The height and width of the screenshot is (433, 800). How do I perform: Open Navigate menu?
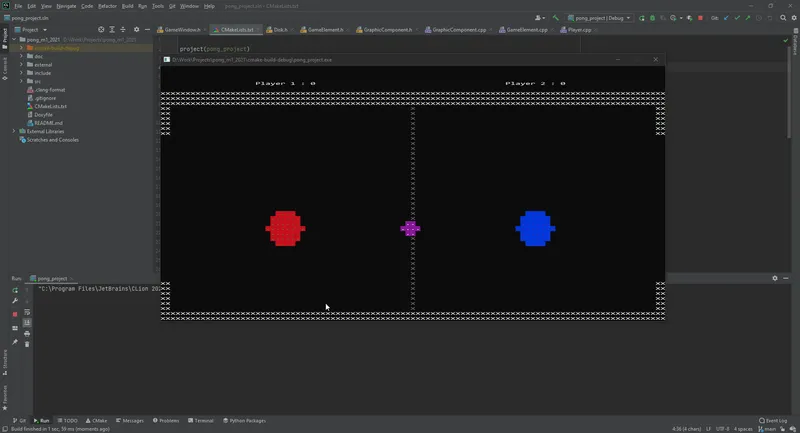[x=66, y=6]
